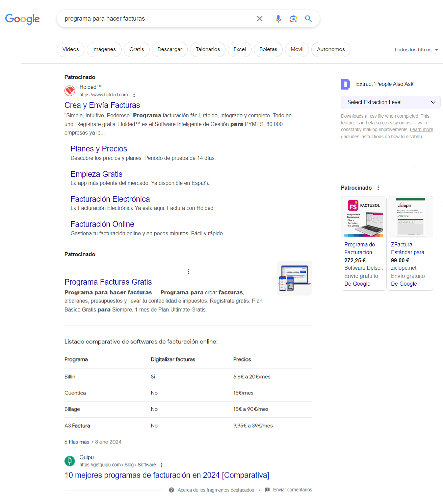Click the Cuéntica row name
Image resolution: width=443 pixels, height=504 pixels.
[x=75, y=393]
